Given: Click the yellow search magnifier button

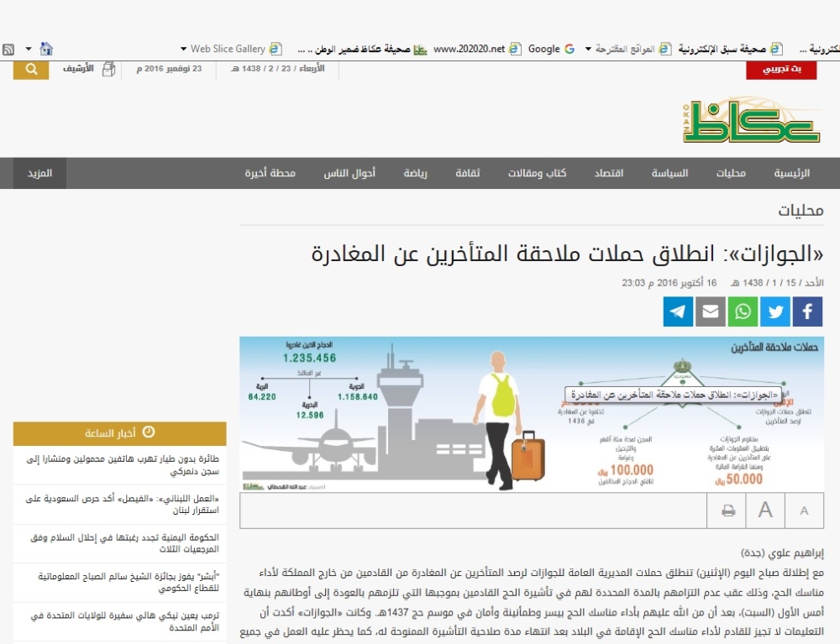Looking at the screenshot, I should pyautogui.click(x=31, y=70).
